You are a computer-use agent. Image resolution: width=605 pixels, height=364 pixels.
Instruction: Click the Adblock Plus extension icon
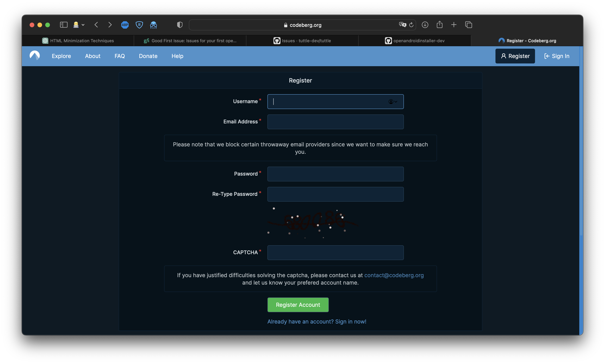pos(125,25)
